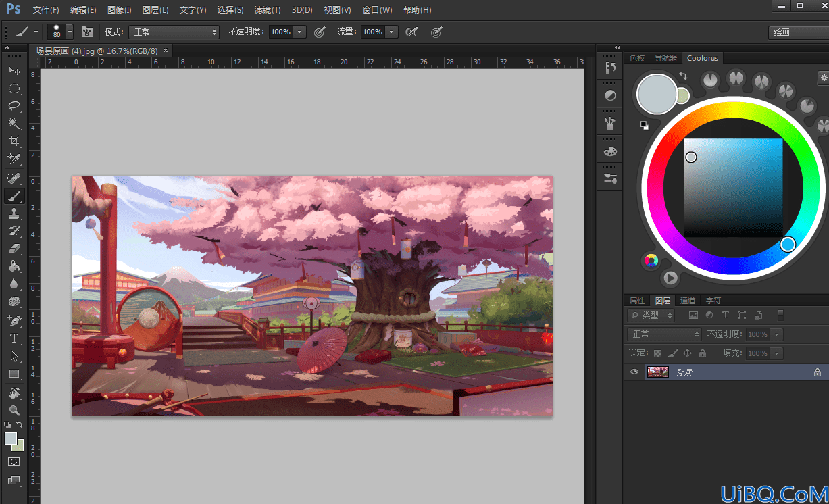The height and width of the screenshot is (504, 829).
Task: Select the Healing Brush tool
Action: pos(14,178)
